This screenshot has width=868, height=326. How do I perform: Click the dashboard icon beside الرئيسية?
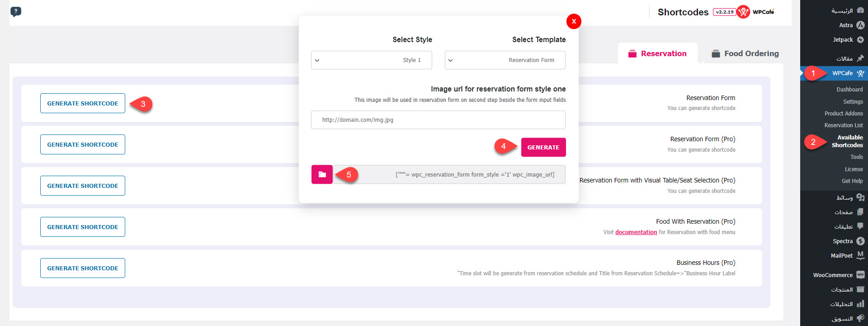click(x=860, y=10)
